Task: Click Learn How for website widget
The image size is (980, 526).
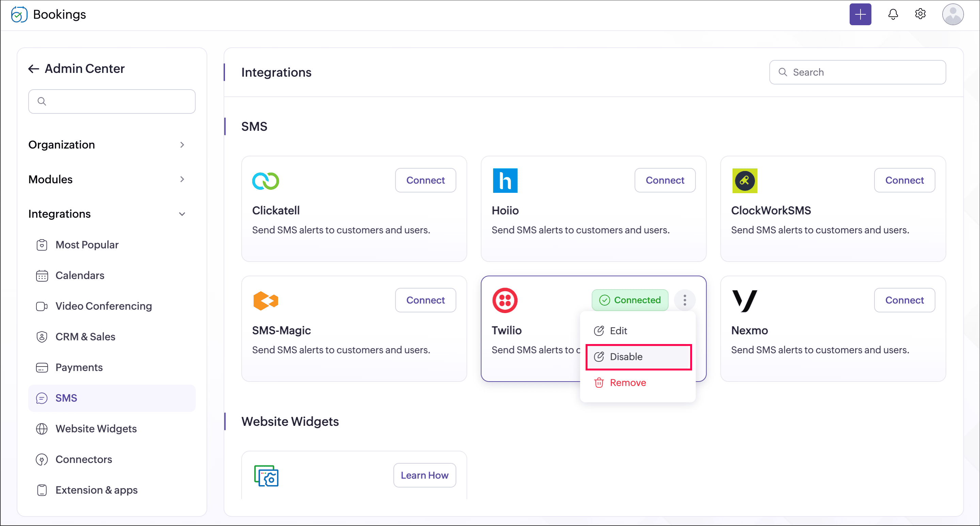Action: [424, 475]
